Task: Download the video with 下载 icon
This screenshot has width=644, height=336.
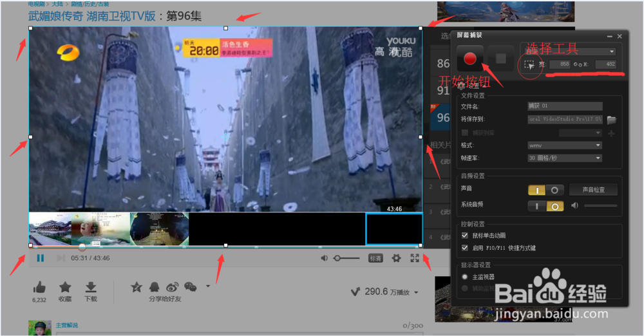Action: click(91, 287)
